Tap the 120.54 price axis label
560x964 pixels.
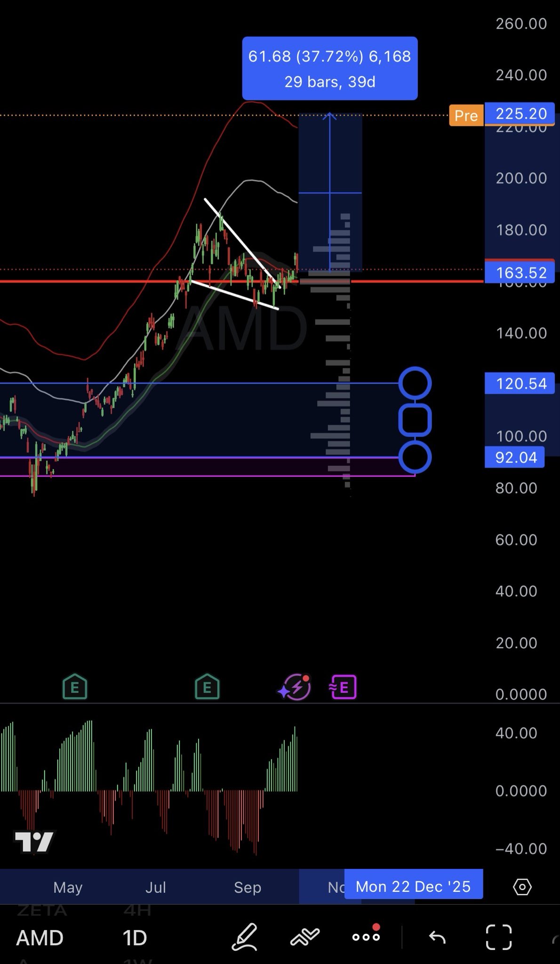point(520,383)
